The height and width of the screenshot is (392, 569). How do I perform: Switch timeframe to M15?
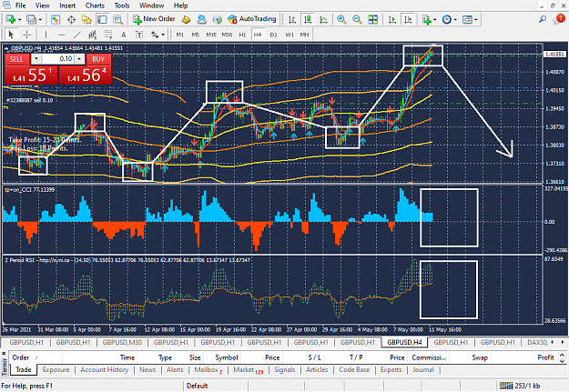(x=211, y=35)
